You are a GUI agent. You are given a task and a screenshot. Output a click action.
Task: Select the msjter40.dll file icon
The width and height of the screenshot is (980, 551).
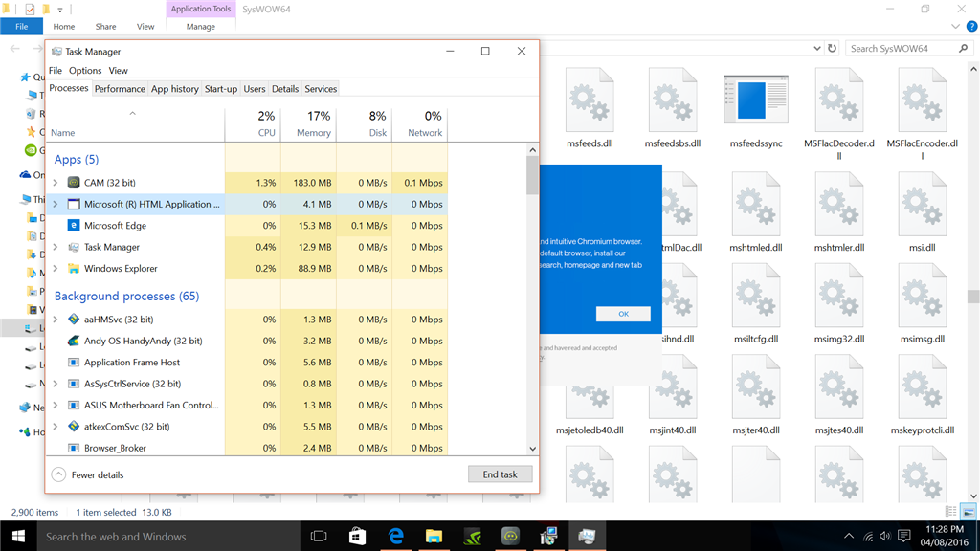pos(756,387)
